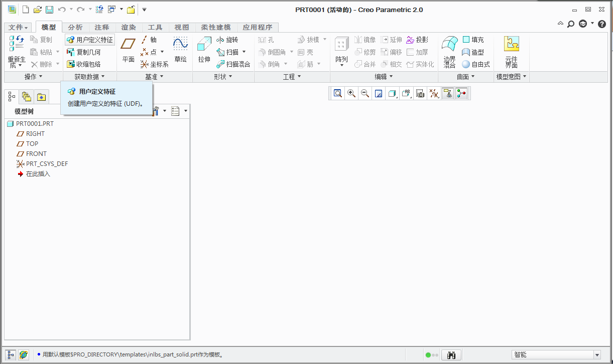The width and height of the screenshot is (613, 364).
Task: Select the Revolve (旋转) tool
Action: pos(227,40)
